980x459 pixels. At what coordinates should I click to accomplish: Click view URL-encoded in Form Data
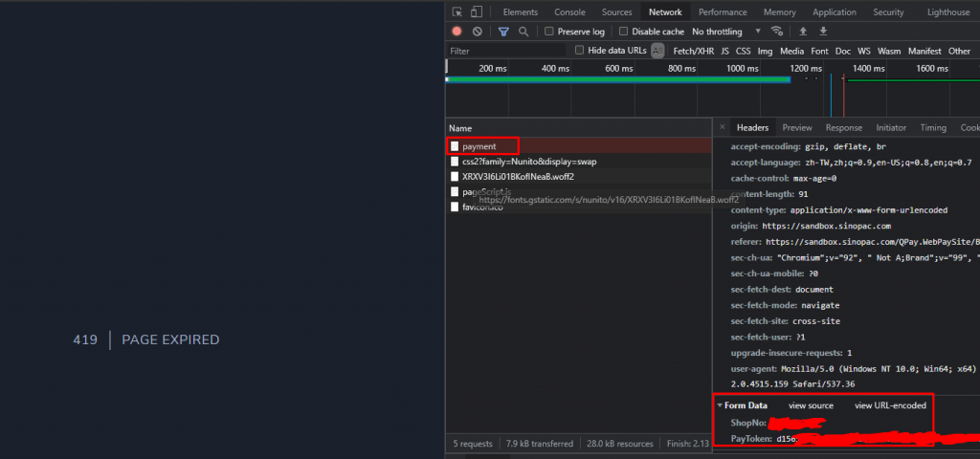pos(890,405)
